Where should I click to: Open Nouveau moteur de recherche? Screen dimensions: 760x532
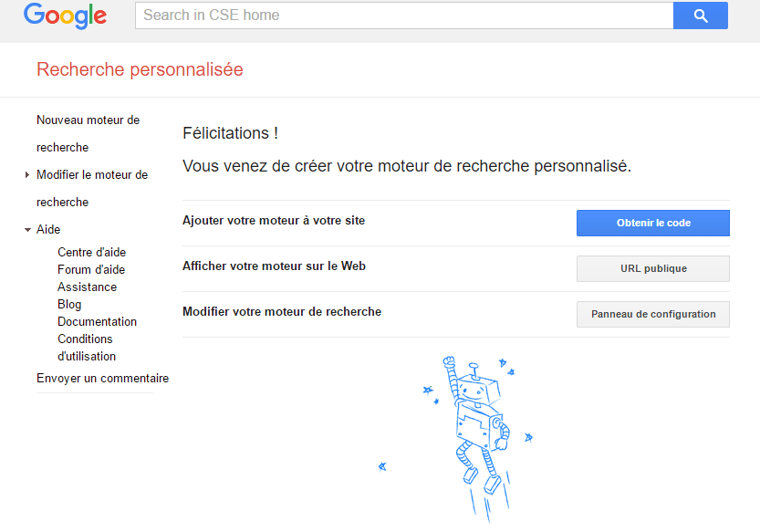tap(88, 133)
